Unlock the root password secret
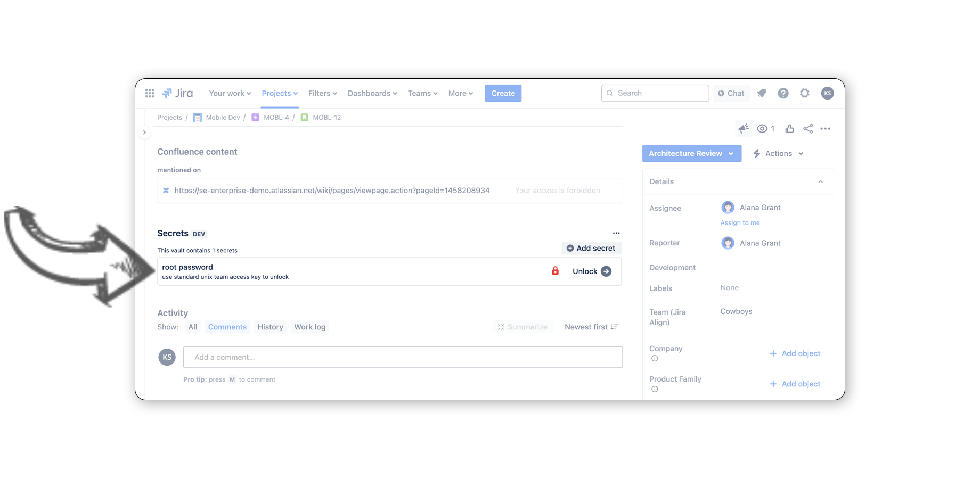This screenshot has width=980, height=479. [592, 271]
